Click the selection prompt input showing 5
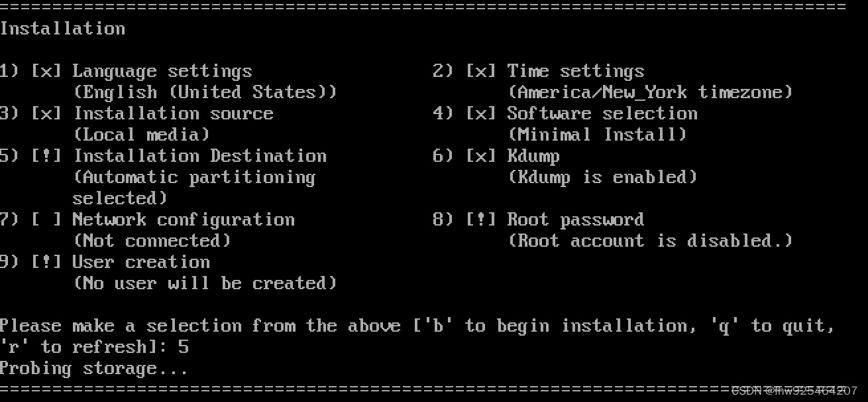Screen dimensions: 868x402 184,347
